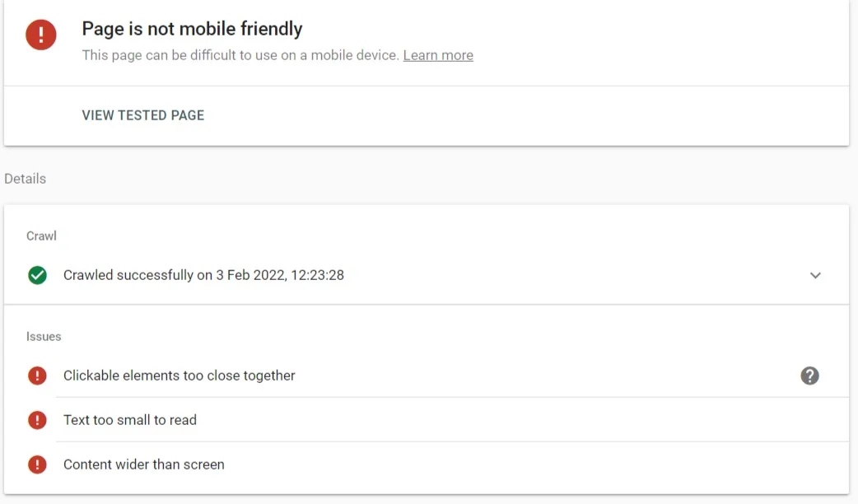Screen dimensions: 858x504
Task: Open Crawled successfully on 3 Feb 2022 row
Action: coord(427,275)
